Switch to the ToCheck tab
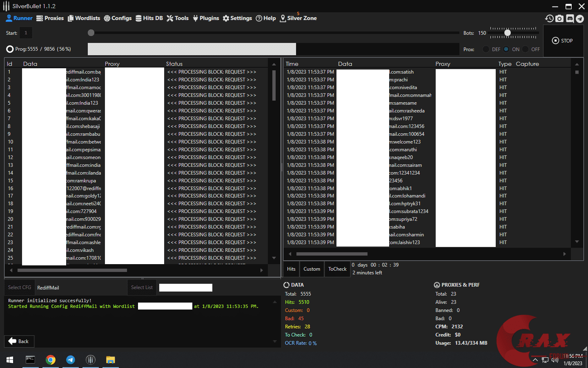 (337, 269)
